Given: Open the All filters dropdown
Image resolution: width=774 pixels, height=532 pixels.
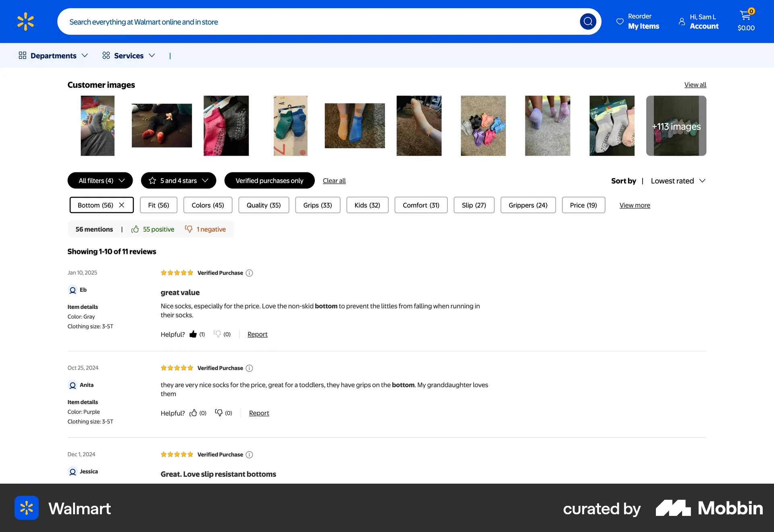Looking at the screenshot, I should coord(100,180).
